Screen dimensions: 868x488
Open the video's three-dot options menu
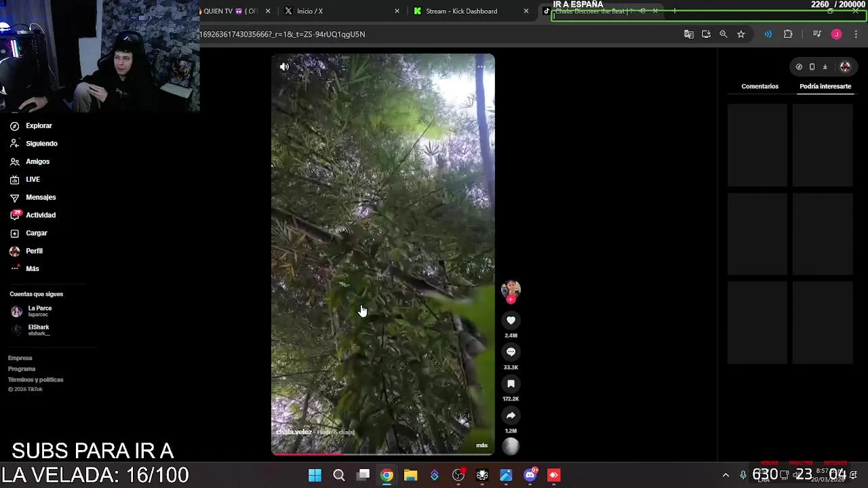pos(480,66)
